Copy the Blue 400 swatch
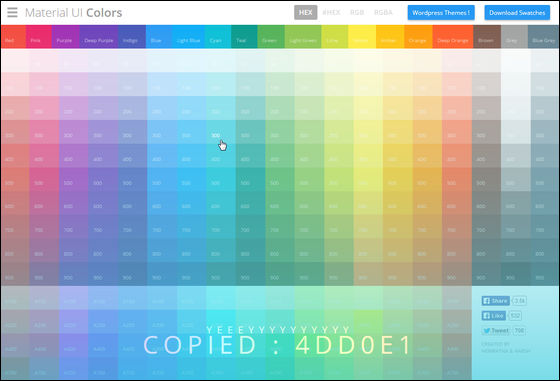Viewport: 560px width, 381px height. pos(162,155)
